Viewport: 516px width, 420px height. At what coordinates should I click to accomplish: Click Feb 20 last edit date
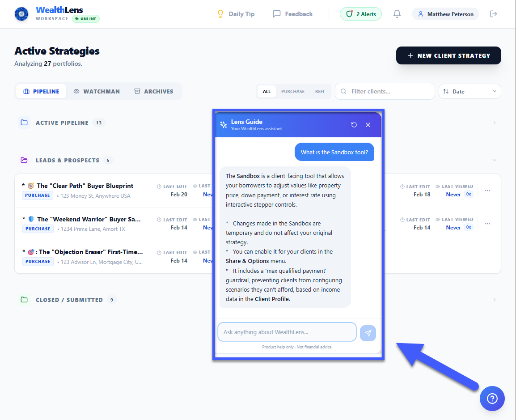(179, 195)
